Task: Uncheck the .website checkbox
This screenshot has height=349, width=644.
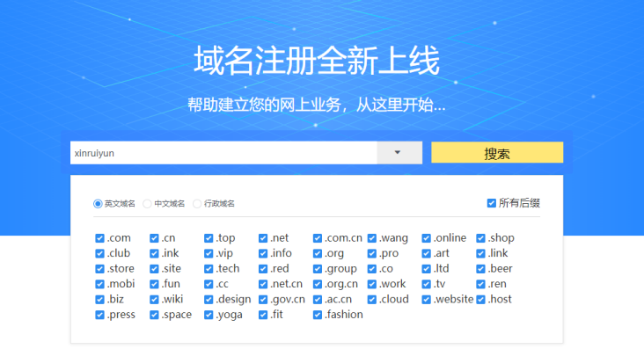Action: point(427,299)
